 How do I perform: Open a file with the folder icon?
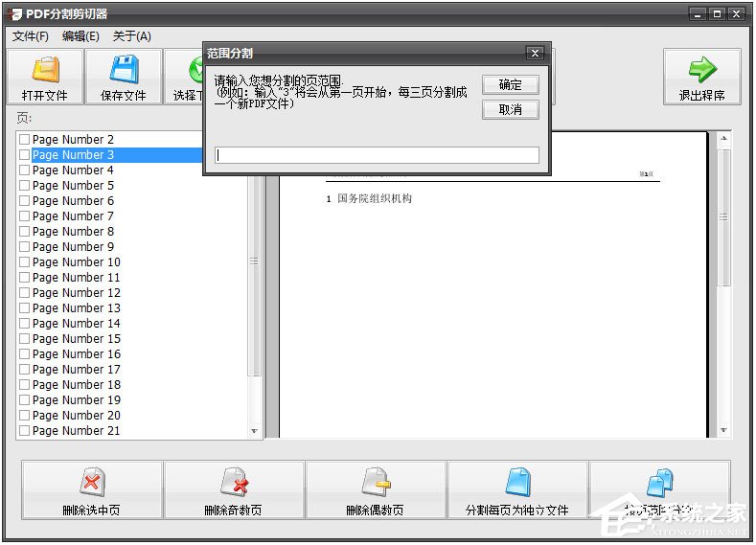pos(45,77)
